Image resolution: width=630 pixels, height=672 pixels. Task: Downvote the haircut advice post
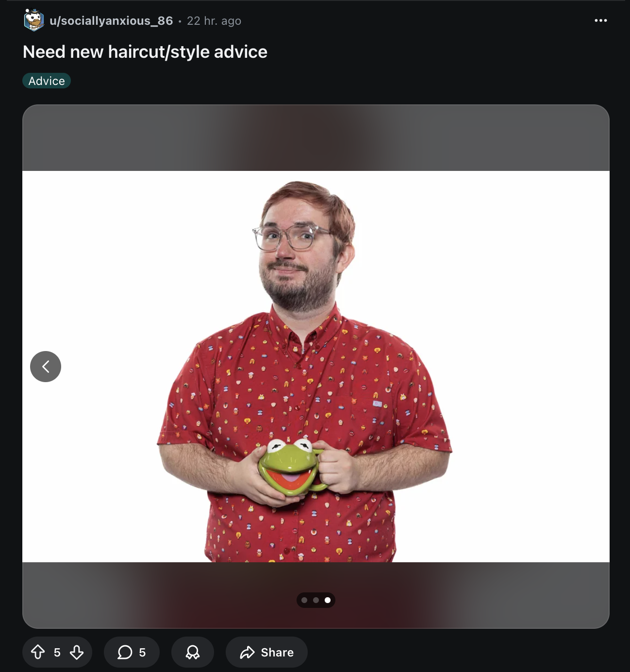click(x=77, y=652)
